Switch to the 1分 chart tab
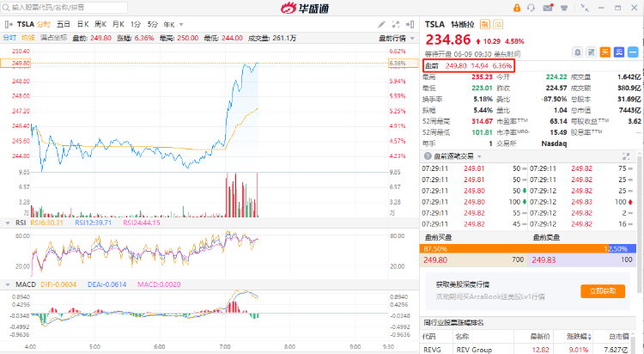This screenshot has width=644, height=354. [136, 24]
